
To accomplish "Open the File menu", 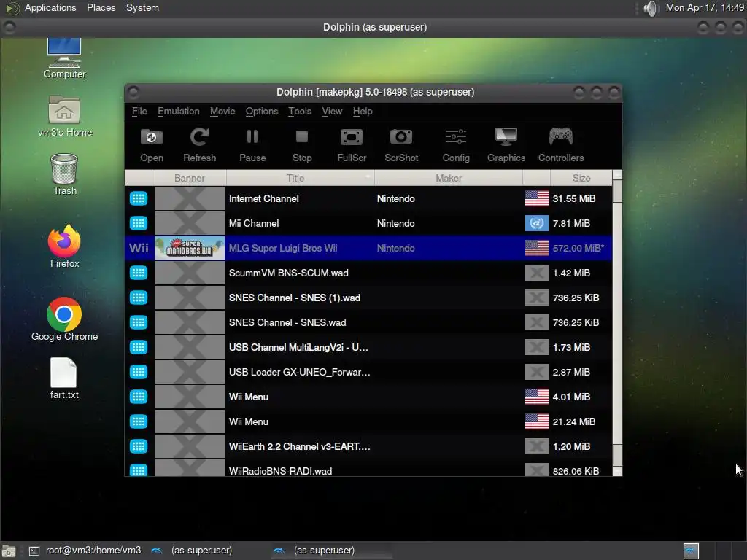I will tap(139, 111).
